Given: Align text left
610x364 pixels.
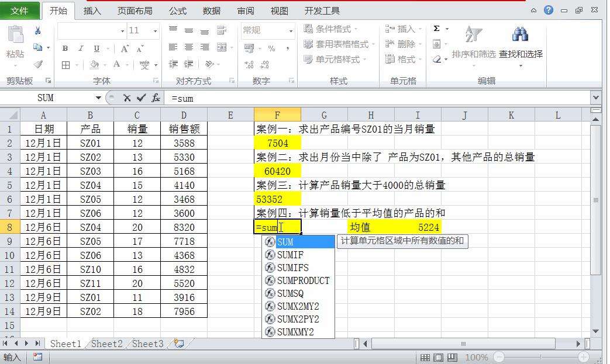Looking at the screenshot, I should click(x=173, y=47).
